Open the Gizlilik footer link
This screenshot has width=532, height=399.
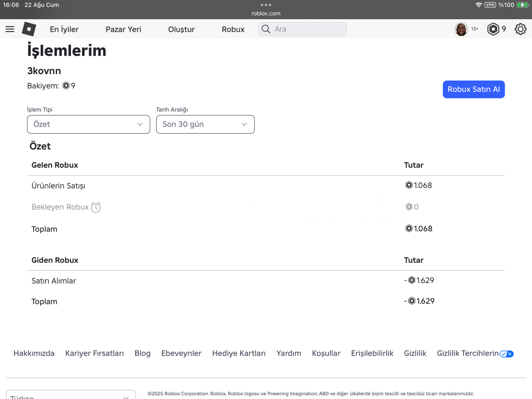[415, 353]
